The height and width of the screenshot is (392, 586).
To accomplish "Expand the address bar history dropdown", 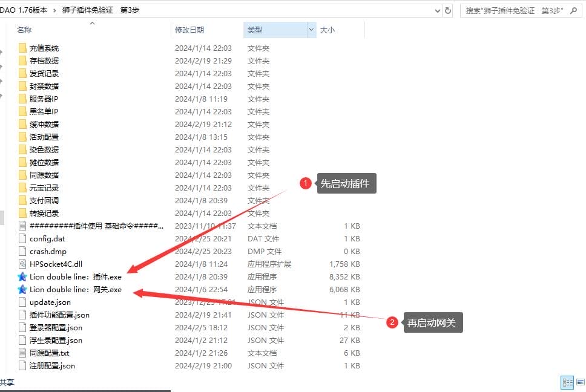I will 438,10.
